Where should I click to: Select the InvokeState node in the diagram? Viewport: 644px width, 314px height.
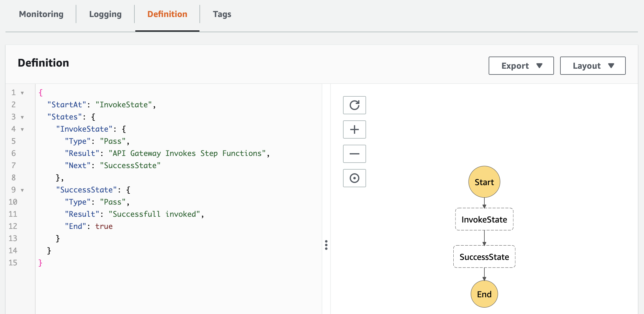tap(484, 219)
